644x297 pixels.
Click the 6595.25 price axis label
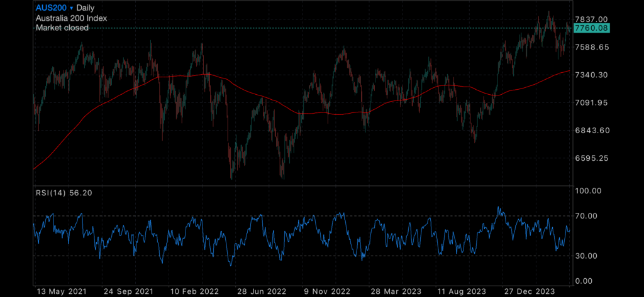pyautogui.click(x=592, y=158)
